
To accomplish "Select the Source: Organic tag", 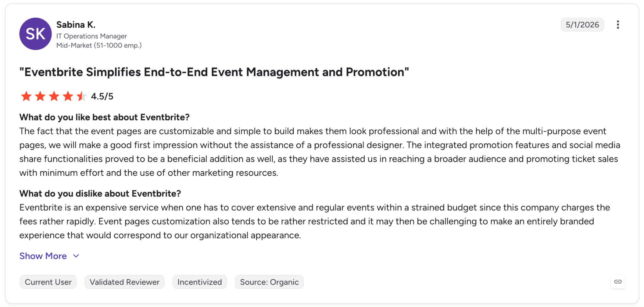I will click(269, 282).
